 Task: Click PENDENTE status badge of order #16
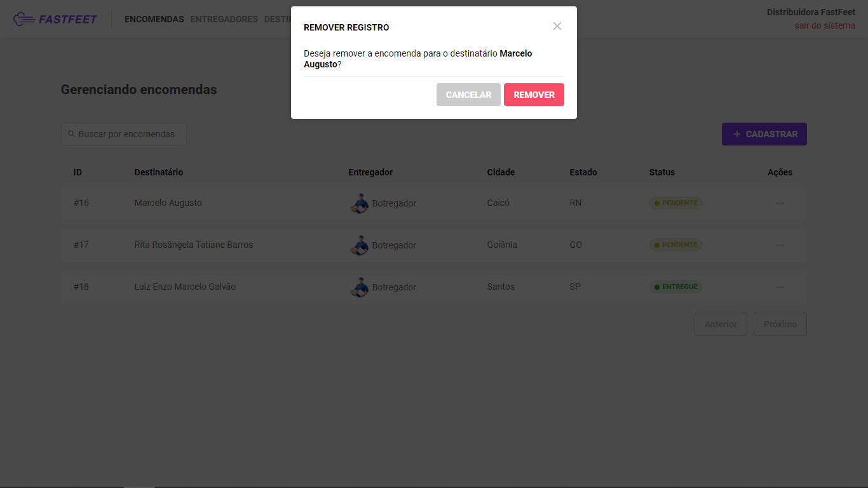click(x=675, y=203)
